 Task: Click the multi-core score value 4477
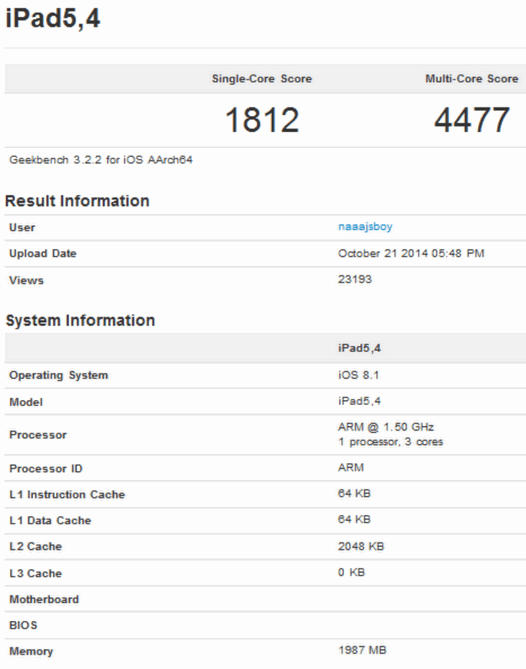[x=471, y=120]
